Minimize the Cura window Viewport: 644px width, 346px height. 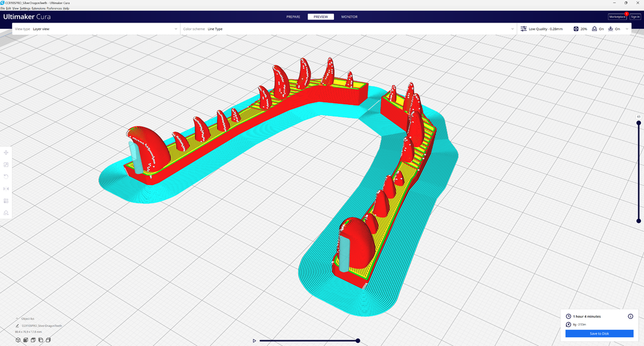click(x=614, y=3)
